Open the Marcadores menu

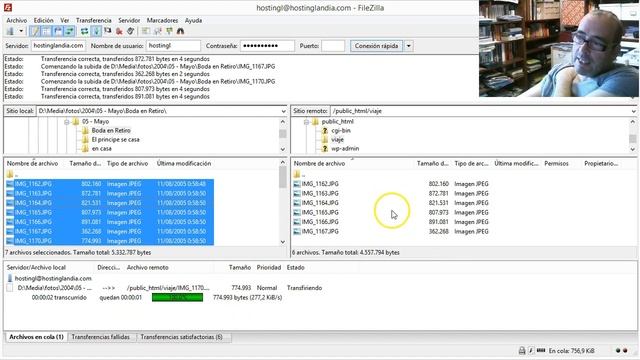tap(162, 20)
